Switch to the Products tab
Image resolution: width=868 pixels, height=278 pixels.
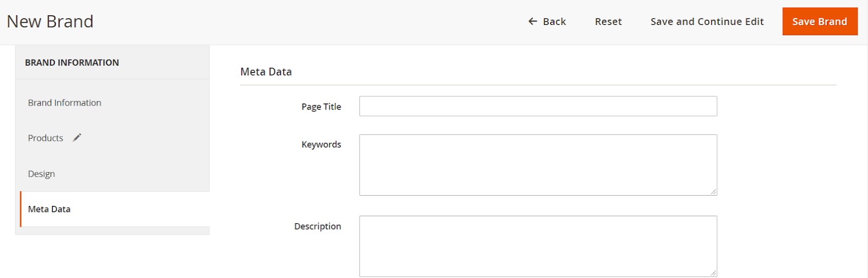[46, 138]
